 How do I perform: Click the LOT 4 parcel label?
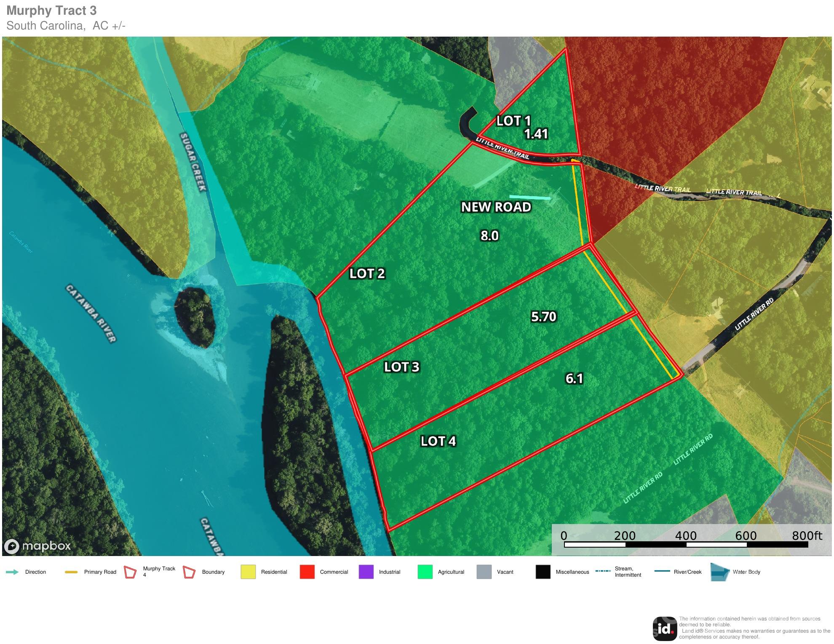click(438, 441)
